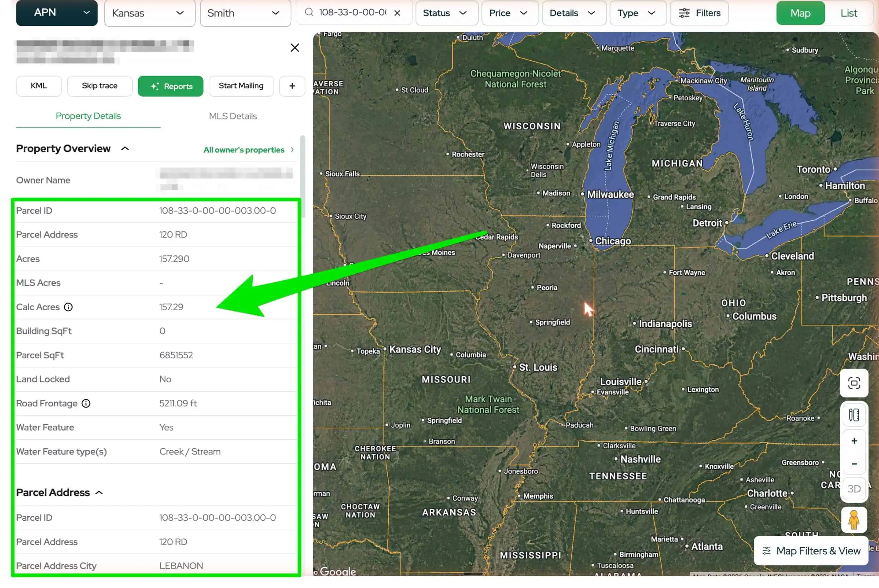
Task: Select the Street View pegman icon
Action: pos(854,520)
